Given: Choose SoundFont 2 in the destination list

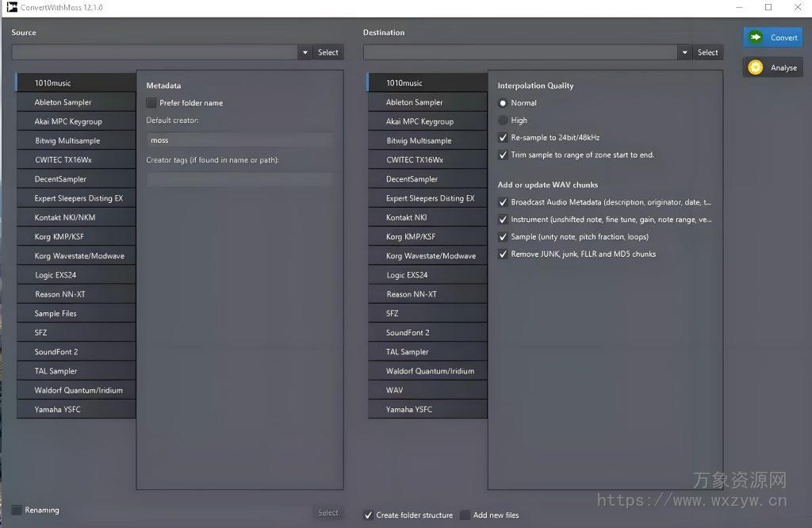Looking at the screenshot, I should pos(427,332).
